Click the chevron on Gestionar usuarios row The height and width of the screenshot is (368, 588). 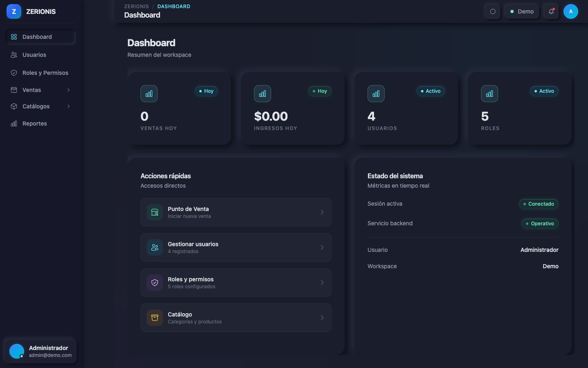[322, 247]
